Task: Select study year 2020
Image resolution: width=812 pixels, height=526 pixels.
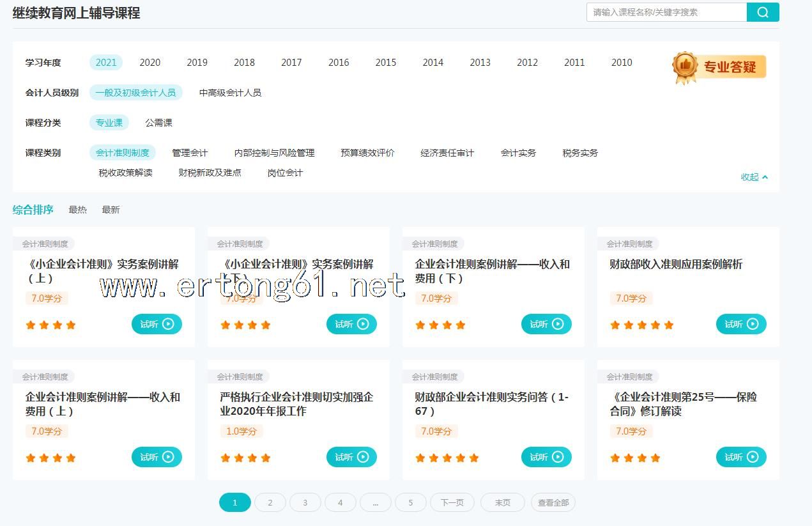Action: (x=150, y=63)
